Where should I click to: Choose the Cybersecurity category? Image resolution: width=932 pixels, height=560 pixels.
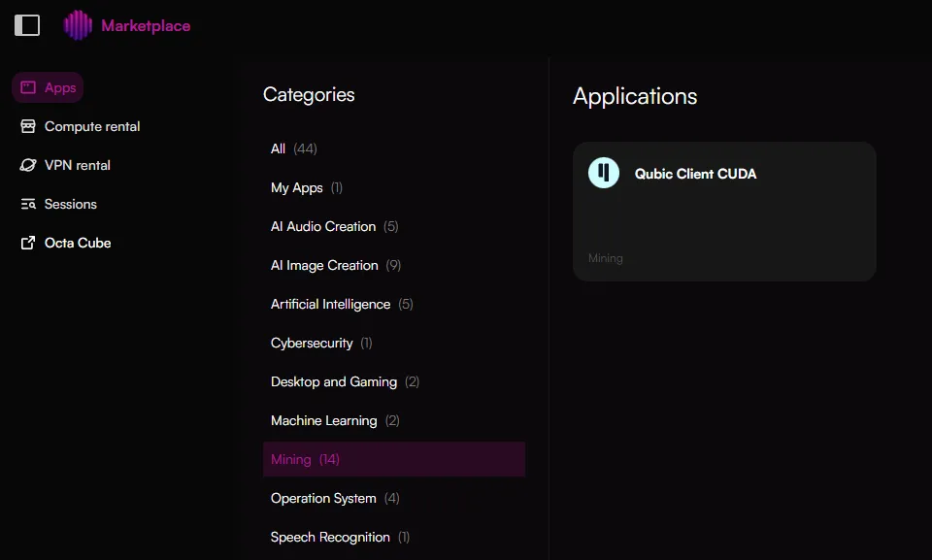394,343
